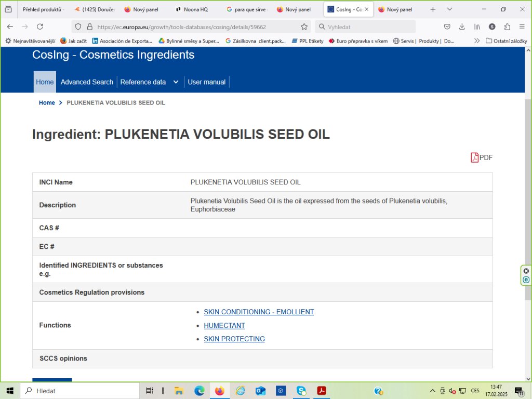Show more bookmarks toolbar items
This screenshot has height=399, width=532.
coord(477,41)
